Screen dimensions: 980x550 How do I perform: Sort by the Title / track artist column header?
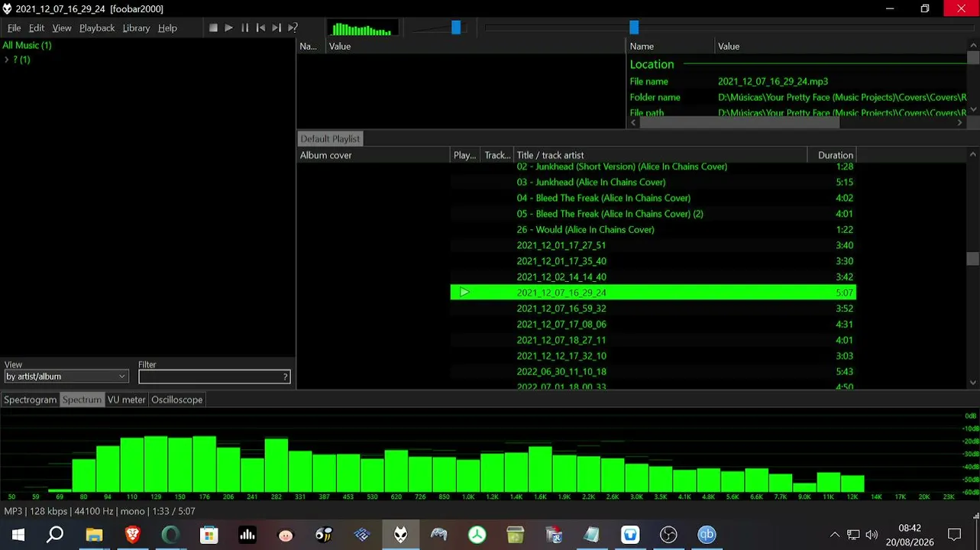pos(661,155)
